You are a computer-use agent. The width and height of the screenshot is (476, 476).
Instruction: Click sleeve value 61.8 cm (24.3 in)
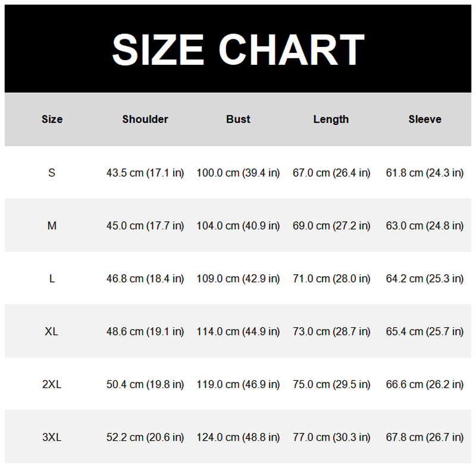(425, 173)
